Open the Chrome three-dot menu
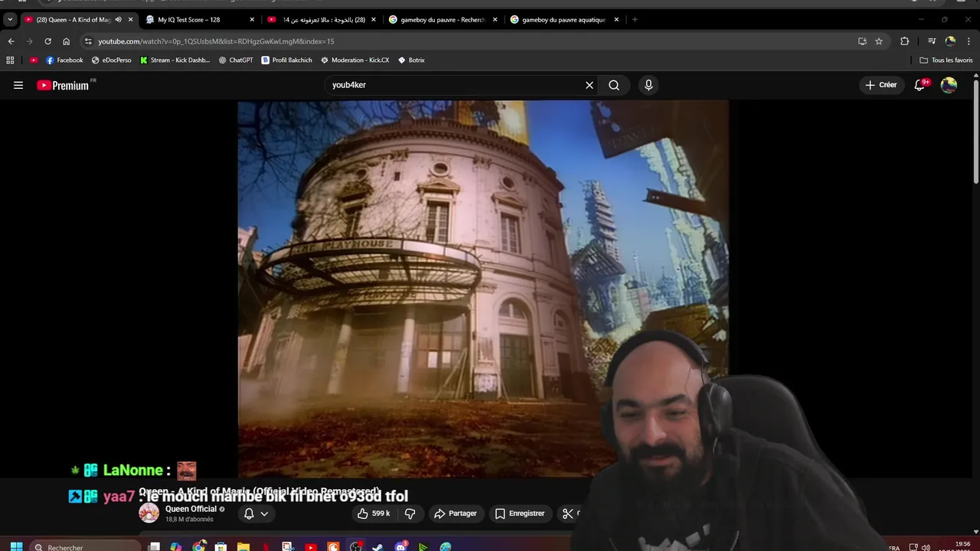Viewport: 980px width, 551px height. tap(969, 41)
